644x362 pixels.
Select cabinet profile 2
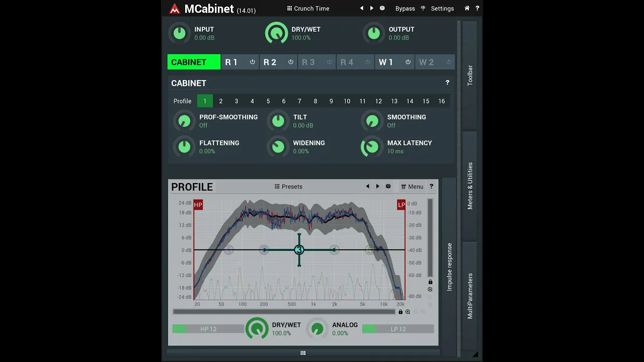pyautogui.click(x=220, y=101)
